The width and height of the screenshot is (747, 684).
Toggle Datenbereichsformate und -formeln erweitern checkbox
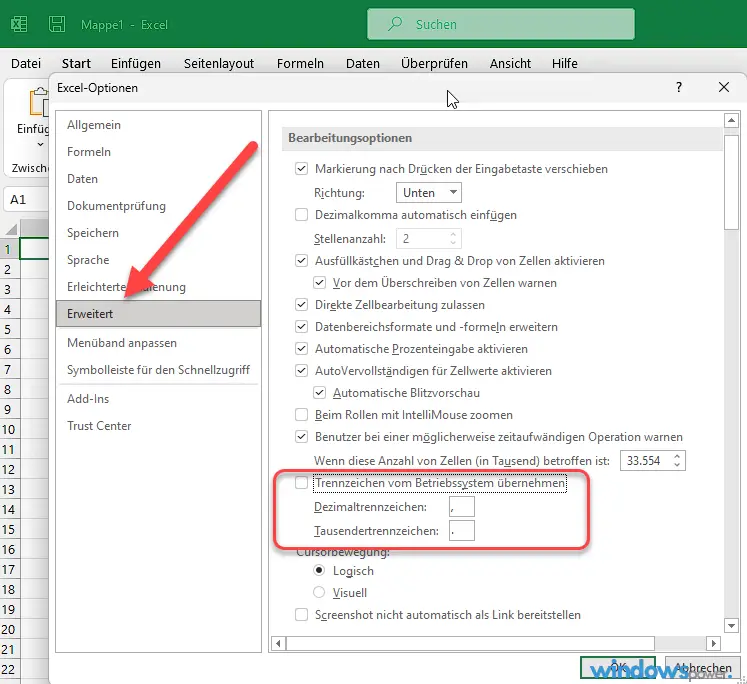(301, 327)
